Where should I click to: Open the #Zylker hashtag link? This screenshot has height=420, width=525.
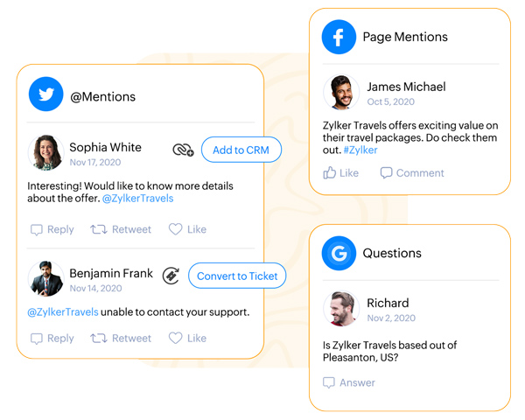click(360, 150)
